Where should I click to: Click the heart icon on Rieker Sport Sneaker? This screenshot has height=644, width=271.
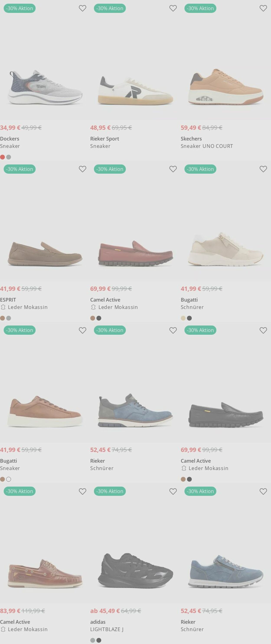click(x=173, y=8)
